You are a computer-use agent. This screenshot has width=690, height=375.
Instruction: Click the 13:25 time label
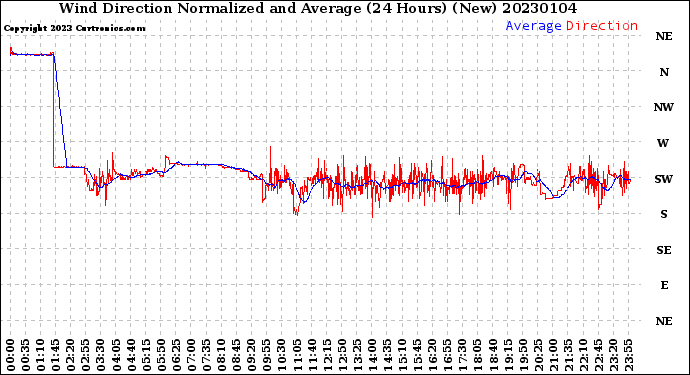tap(357, 355)
